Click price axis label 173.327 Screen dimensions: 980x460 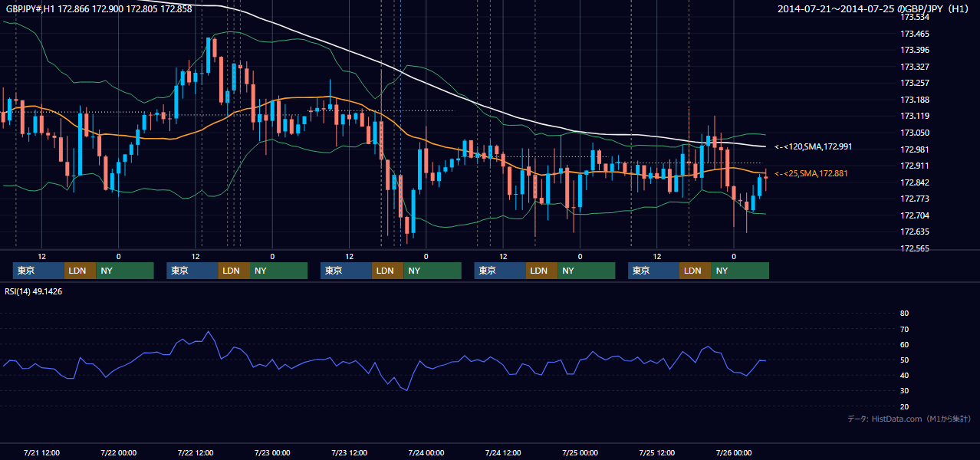click(x=914, y=67)
